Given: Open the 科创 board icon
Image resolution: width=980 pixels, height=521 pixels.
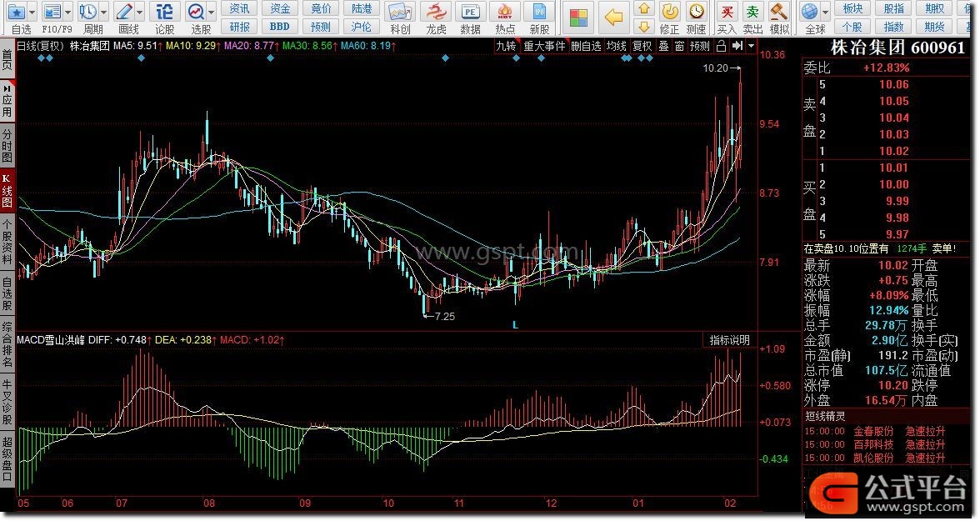Looking at the screenshot, I should pos(399,12).
